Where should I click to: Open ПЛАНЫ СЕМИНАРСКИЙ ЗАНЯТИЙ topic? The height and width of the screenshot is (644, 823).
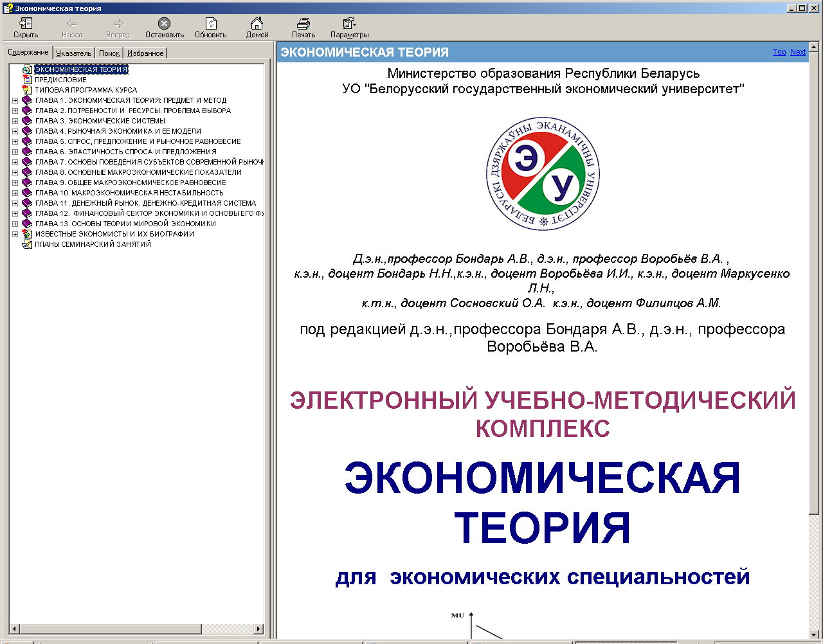93,244
